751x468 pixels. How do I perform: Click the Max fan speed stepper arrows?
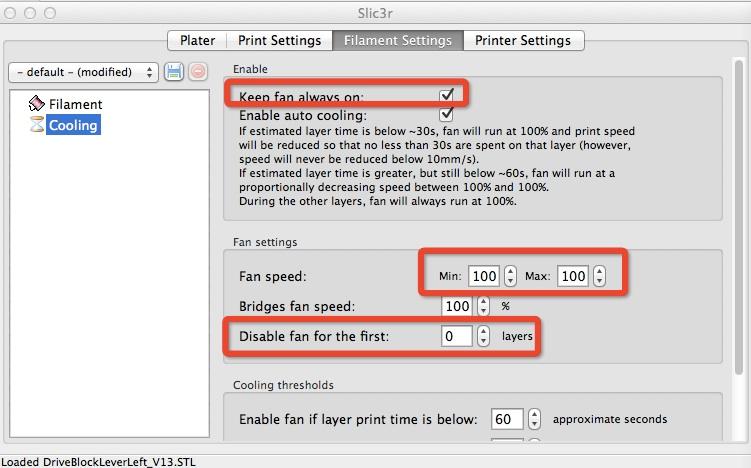coord(599,276)
